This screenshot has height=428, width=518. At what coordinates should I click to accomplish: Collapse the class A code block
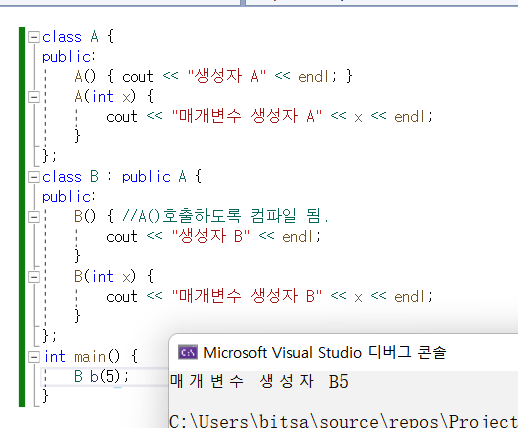pos(34,37)
